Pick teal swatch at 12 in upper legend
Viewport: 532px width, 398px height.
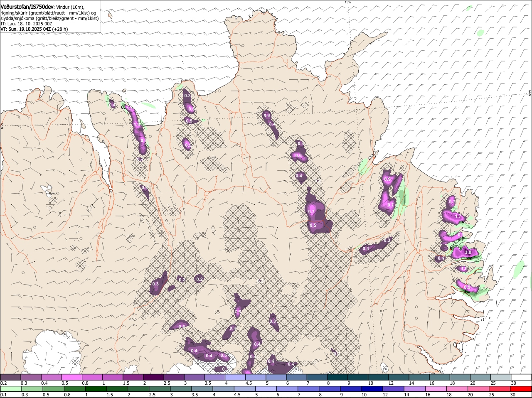[399, 377]
